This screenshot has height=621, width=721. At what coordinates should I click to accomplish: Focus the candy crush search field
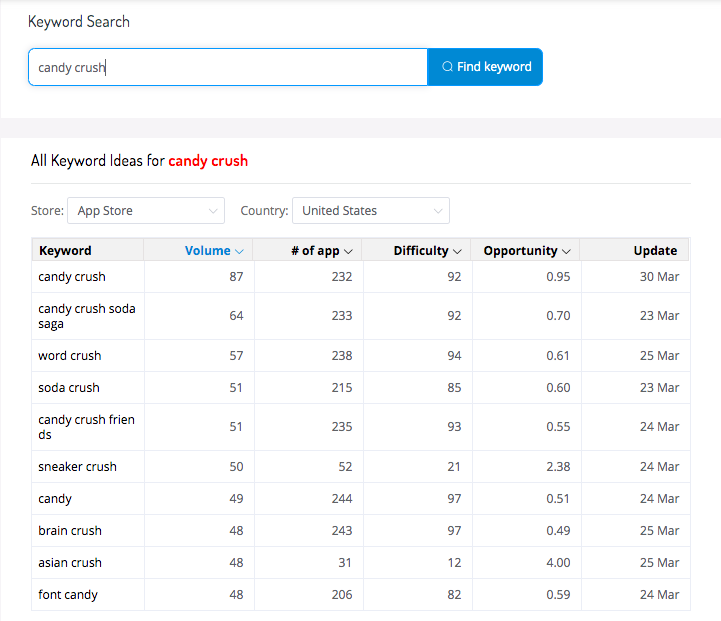click(x=228, y=67)
